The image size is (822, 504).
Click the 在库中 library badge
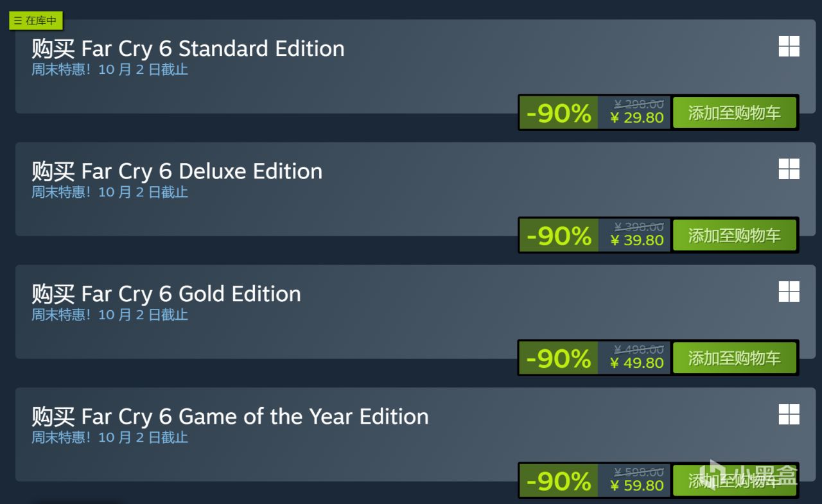[36, 21]
